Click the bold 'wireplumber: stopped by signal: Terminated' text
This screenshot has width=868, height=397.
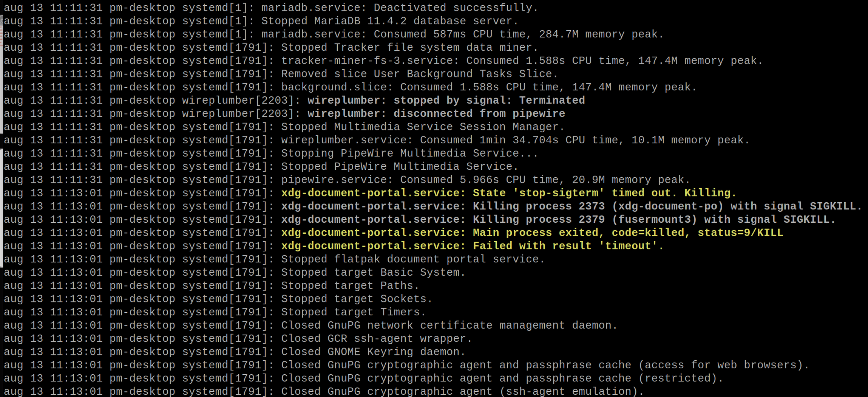pos(446,100)
